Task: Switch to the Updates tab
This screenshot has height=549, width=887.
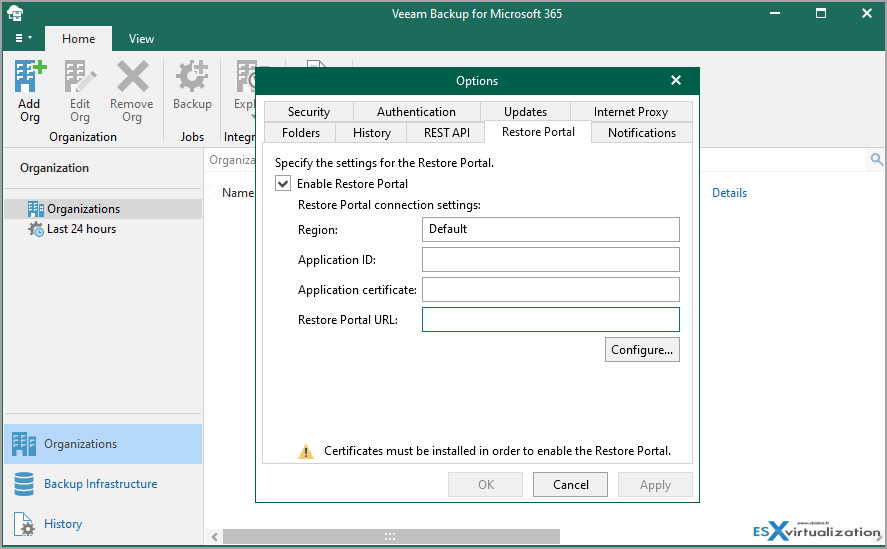Action: pyautogui.click(x=526, y=111)
